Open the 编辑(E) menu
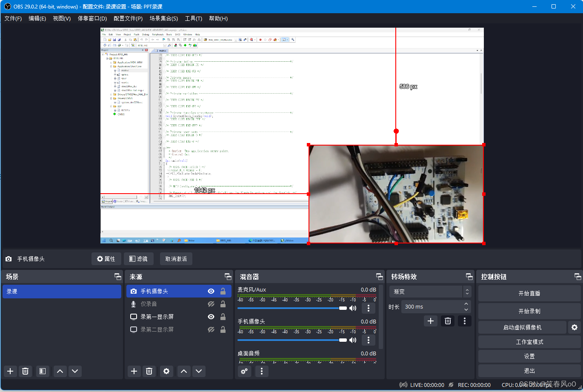This screenshot has width=583, height=392. (x=37, y=18)
